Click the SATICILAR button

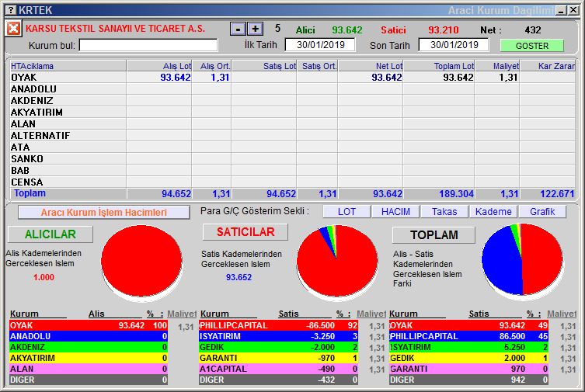point(245,232)
